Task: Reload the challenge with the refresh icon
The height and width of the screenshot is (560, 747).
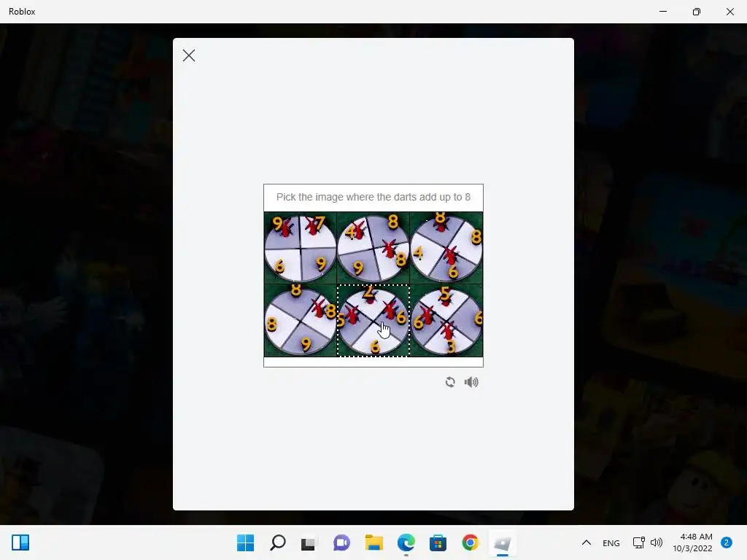Action: point(450,382)
